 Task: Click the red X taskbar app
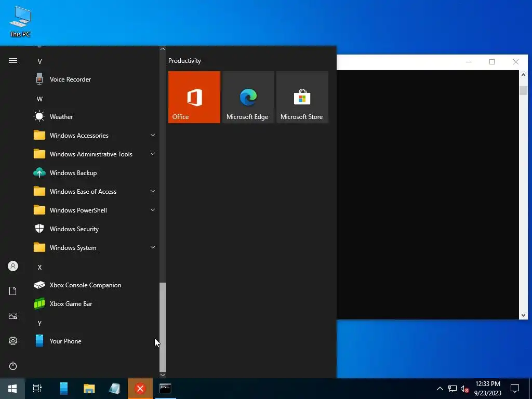click(x=140, y=389)
